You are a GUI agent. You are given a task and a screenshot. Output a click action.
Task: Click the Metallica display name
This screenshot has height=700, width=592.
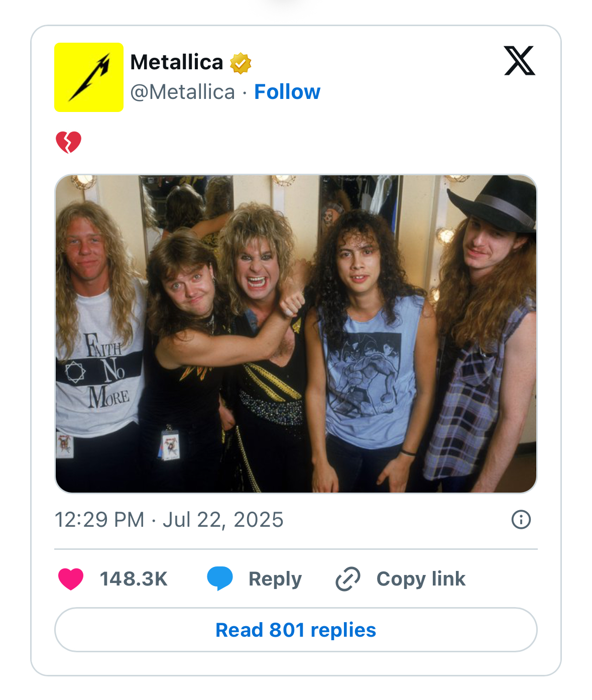pos(176,62)
